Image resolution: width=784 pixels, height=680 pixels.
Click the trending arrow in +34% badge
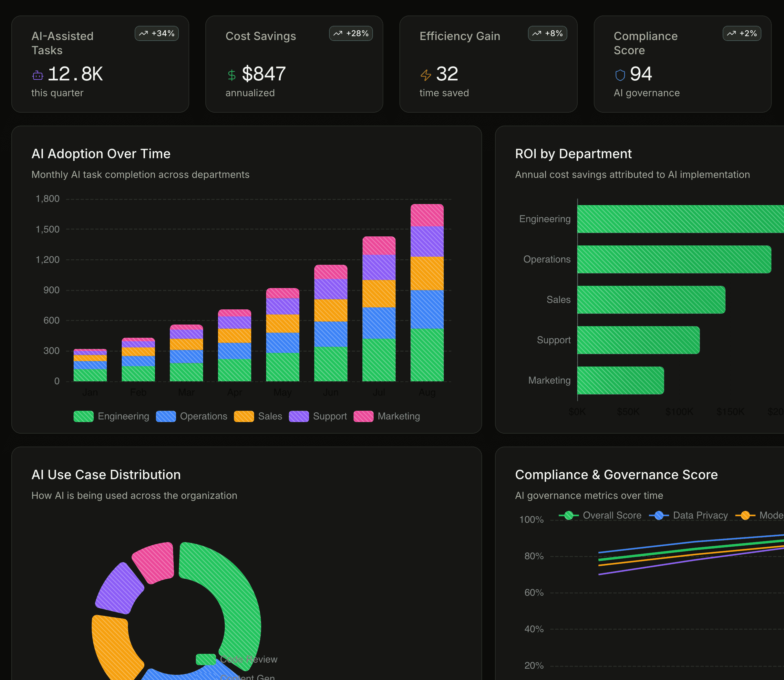tap(143, 33)
